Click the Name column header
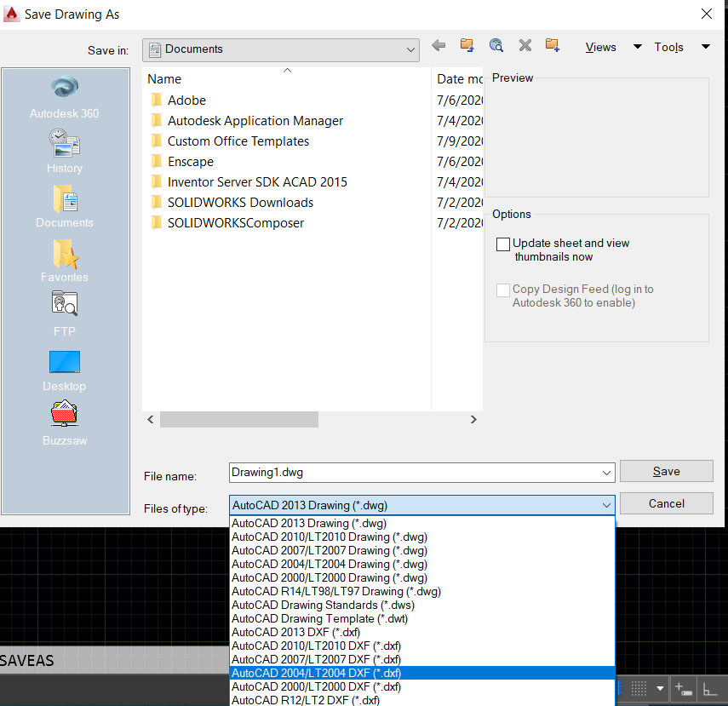 pos(164,78)
